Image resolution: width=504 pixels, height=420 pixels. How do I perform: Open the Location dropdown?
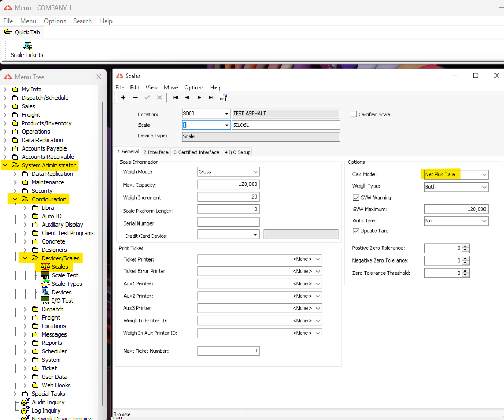pos(227,114)
